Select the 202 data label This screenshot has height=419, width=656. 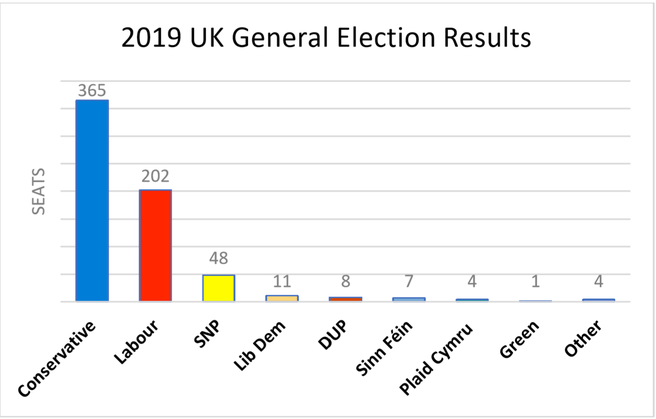click(x=155, y=178)
